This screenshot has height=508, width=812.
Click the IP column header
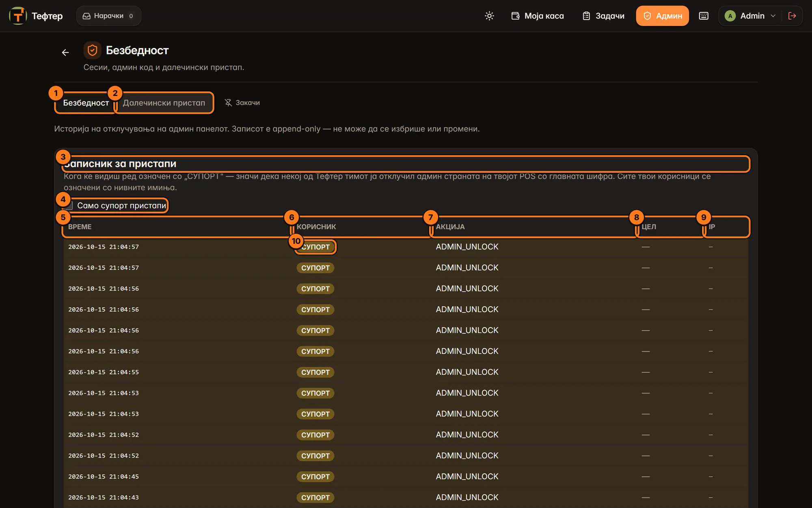727,227
